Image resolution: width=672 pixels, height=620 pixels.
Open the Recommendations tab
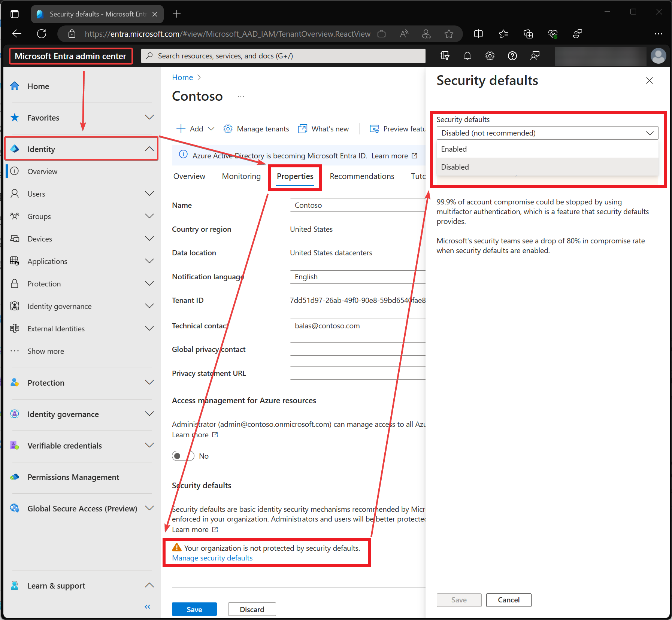[x=361, y=176]
